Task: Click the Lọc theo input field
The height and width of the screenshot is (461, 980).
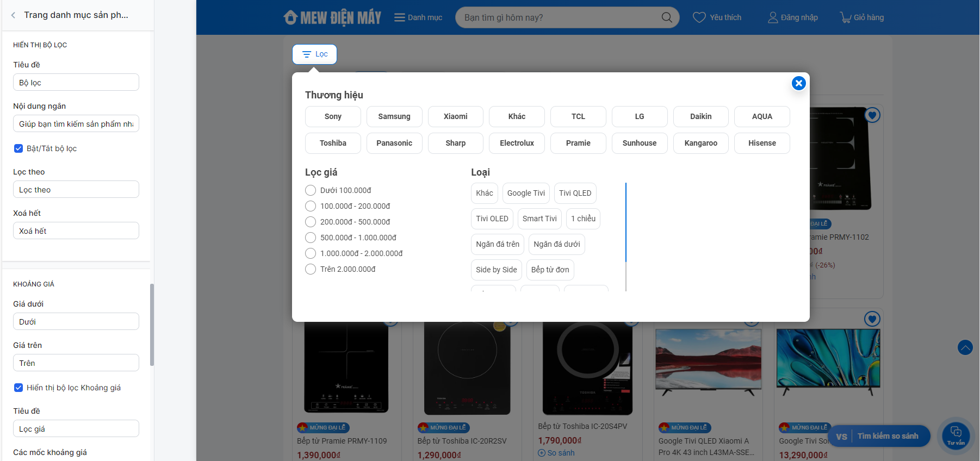Action: 76,190
